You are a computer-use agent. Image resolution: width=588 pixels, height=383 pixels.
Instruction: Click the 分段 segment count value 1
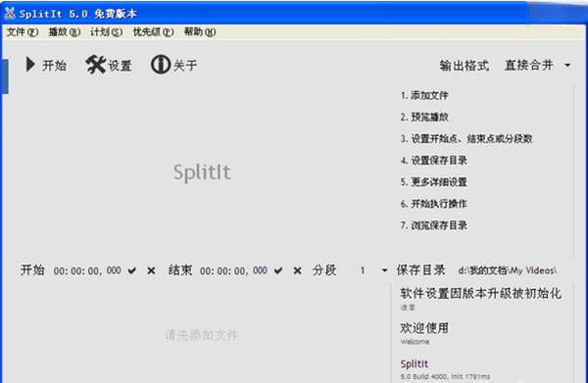[x=363, y=270]
